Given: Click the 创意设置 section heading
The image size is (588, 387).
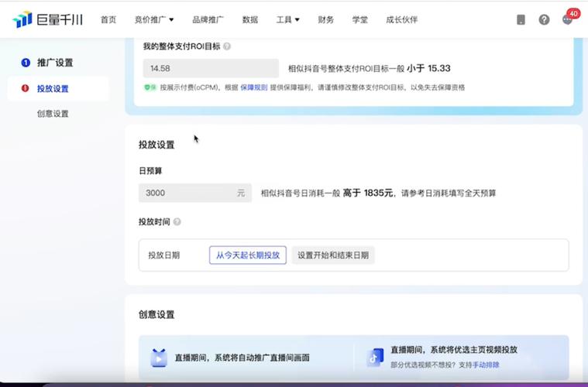Looking at the screenshot, I should 156,315.
